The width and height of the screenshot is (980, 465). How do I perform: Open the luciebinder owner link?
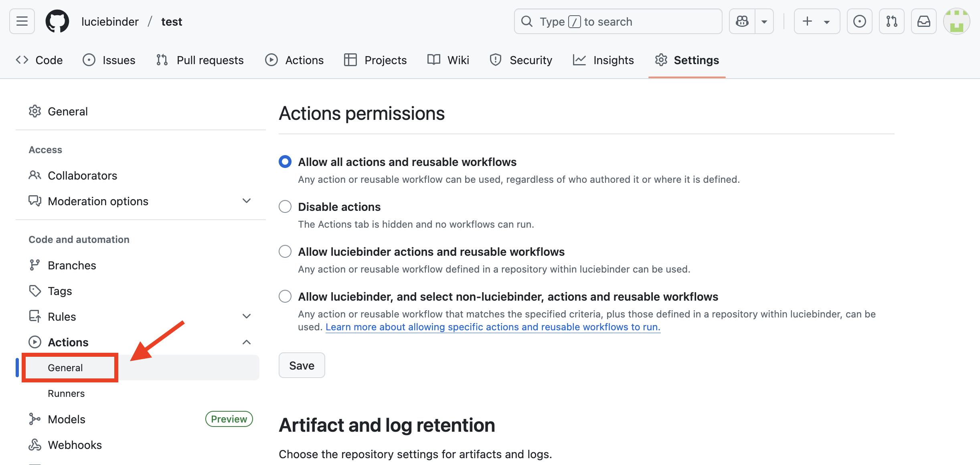click(110, 21)
